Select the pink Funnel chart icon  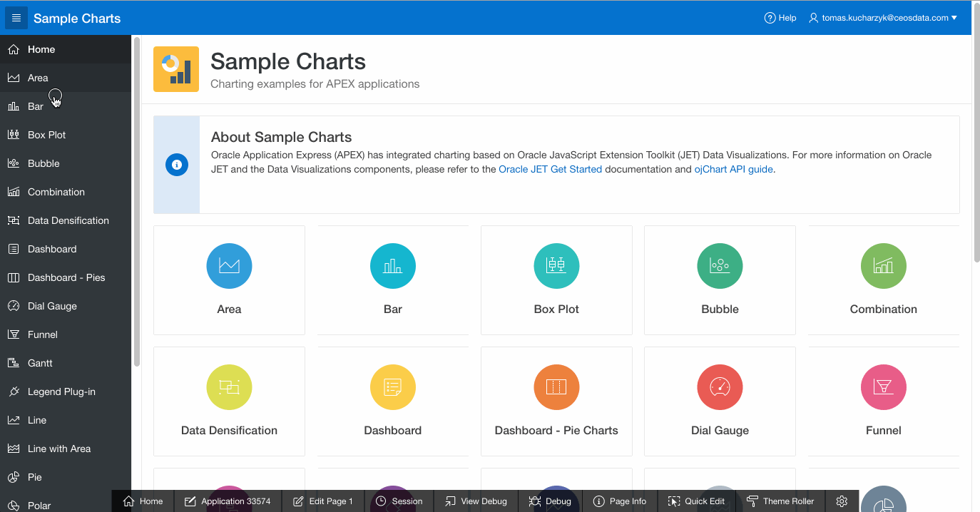click(x=883, y=387)
